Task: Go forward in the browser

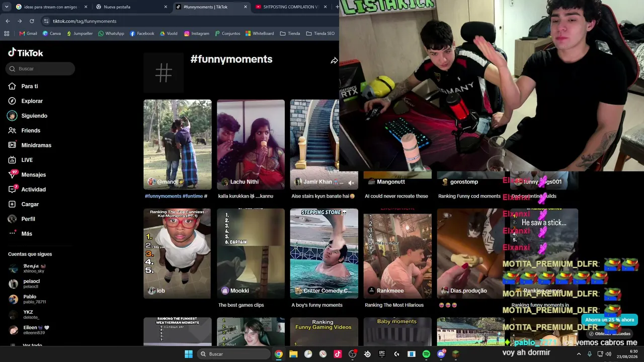Action: pyautogui.click(x=20, y=21)
